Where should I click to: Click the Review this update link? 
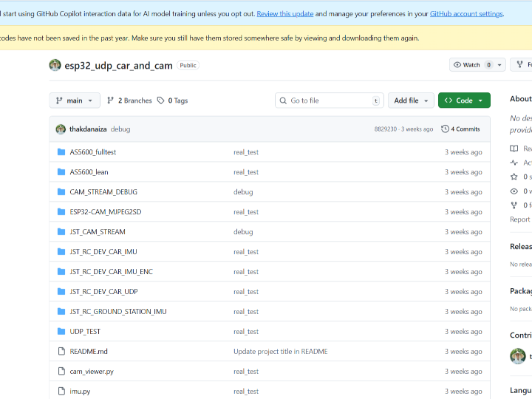click(x=285, y=14)
